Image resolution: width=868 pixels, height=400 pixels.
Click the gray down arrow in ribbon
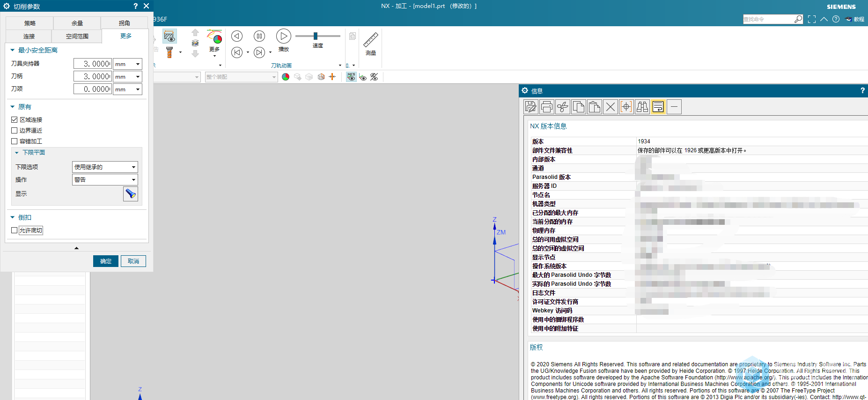coord(195,53)
